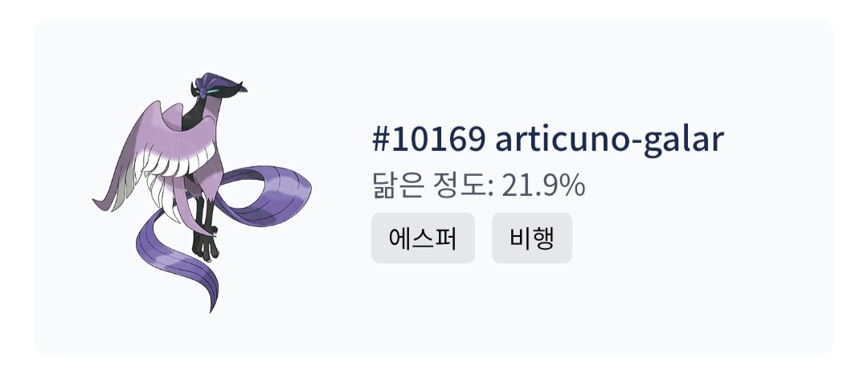Screen dimensions: 868x371
Task: Click the 닮은 정도 similarity label
Action: coord(431,185)
